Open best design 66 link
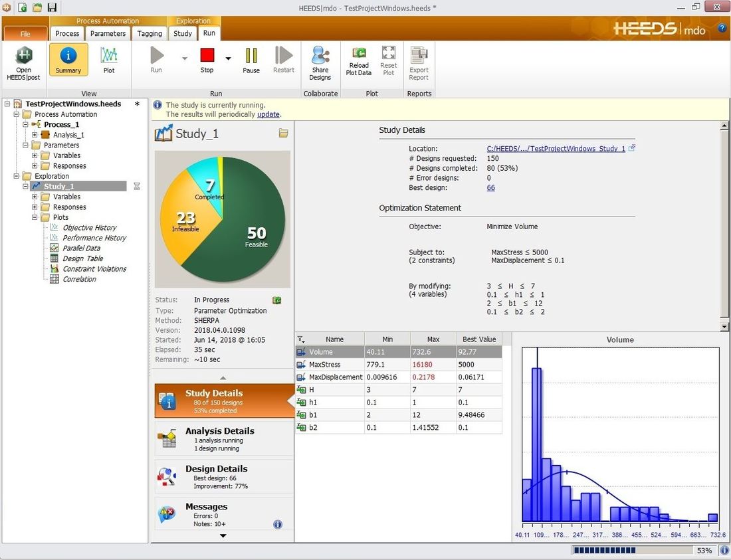731x560 pixels. coord(490,188)
